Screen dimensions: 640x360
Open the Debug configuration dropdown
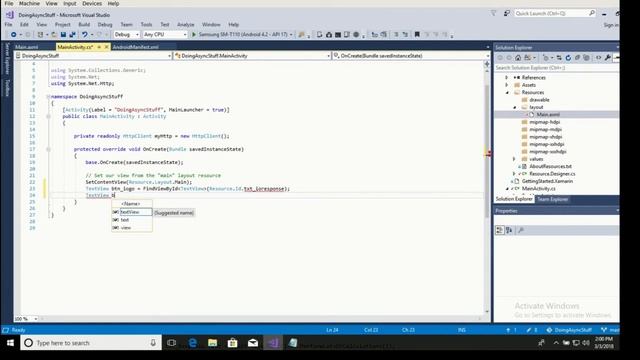tap(127, 35)
